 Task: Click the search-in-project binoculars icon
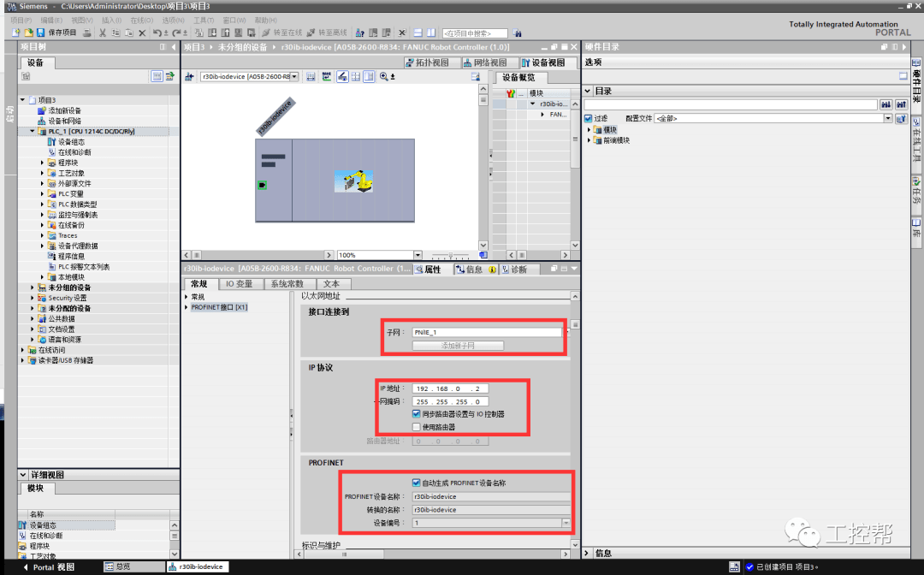(x=517, y=33)
